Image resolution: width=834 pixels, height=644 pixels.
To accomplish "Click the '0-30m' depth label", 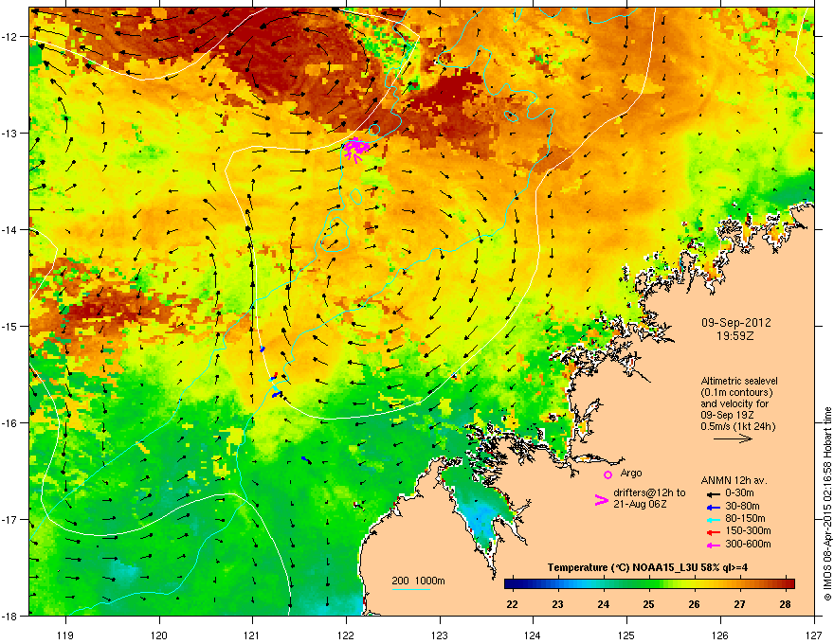I will (739, 493).
